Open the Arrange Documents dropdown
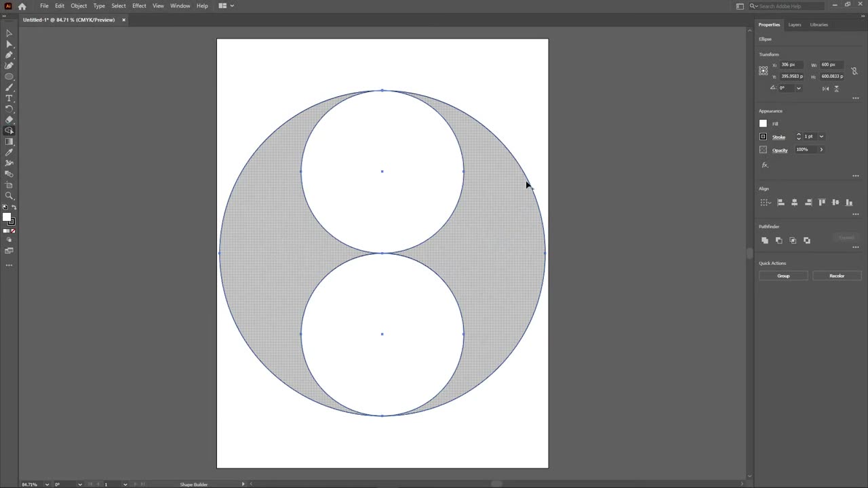The width and height of the screenshot is (868, 488). pos(226,6)
